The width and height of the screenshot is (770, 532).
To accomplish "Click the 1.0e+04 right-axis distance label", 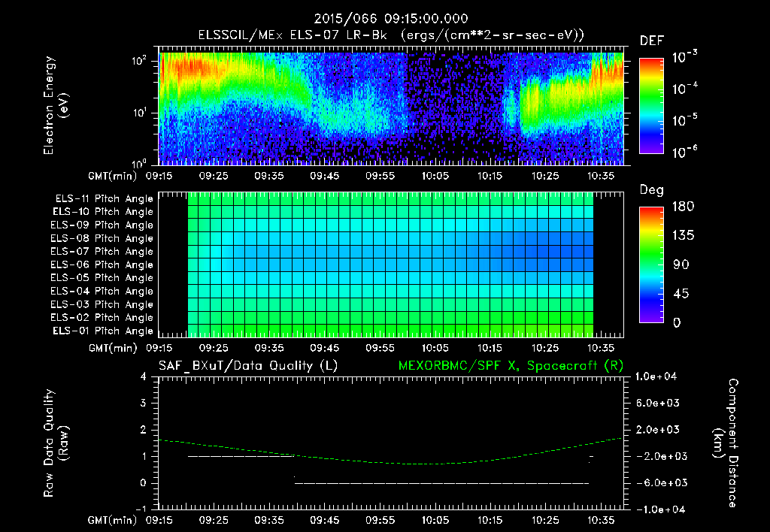I will 656,376.
